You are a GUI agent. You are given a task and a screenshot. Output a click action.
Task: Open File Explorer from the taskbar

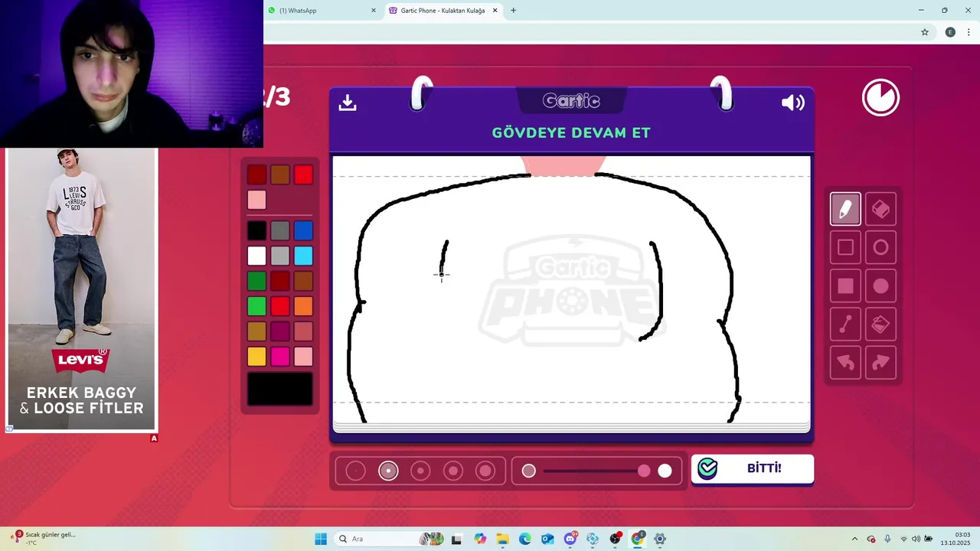(x=502, y=539)
